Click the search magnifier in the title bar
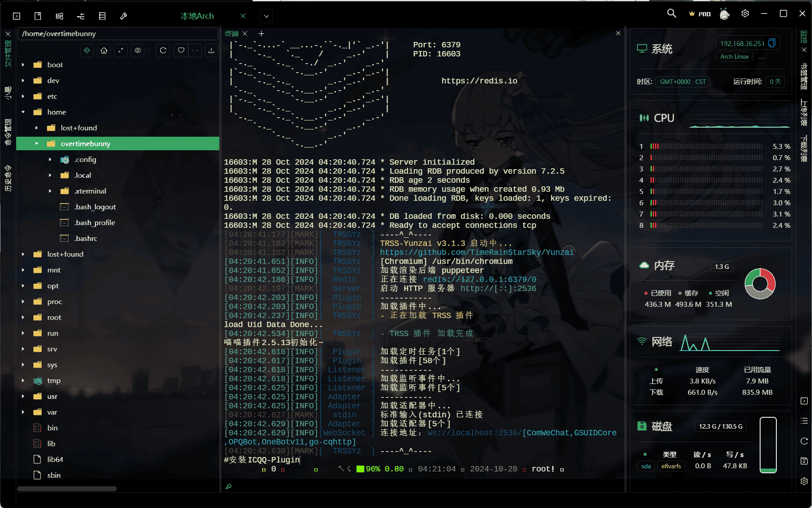 click(672, 14)
